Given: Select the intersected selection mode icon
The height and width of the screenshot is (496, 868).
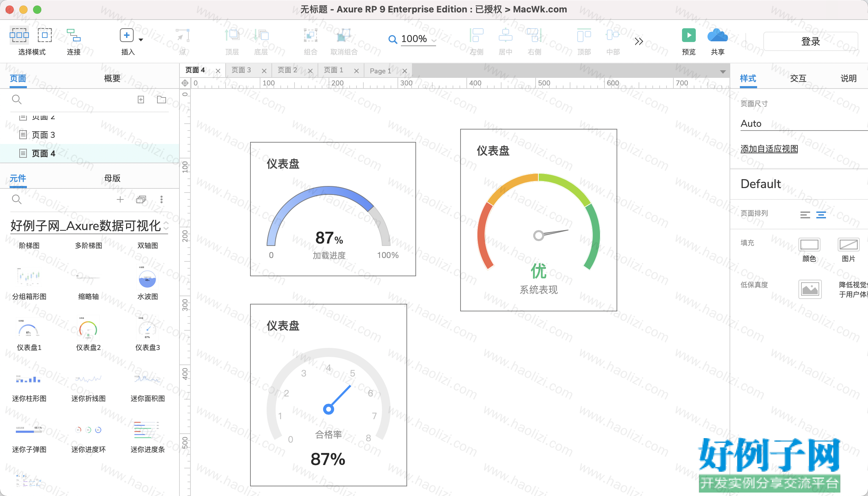Looking at the screenshot, I should tap(19, 35).
